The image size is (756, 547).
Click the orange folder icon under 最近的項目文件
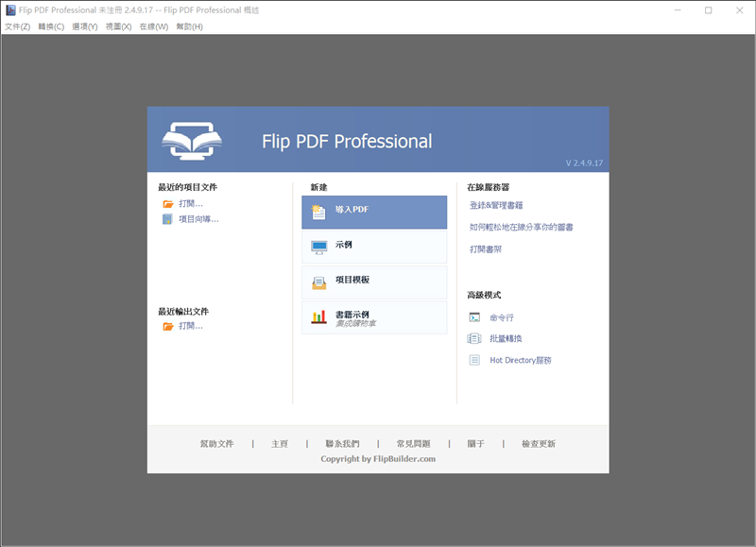pos(168,204)
